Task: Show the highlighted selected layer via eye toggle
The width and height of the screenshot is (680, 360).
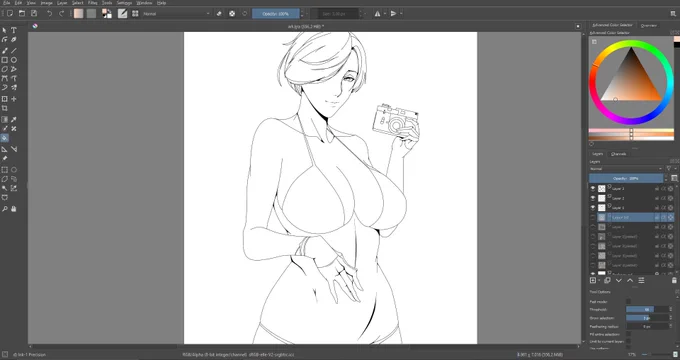Action: coord(593,217)
